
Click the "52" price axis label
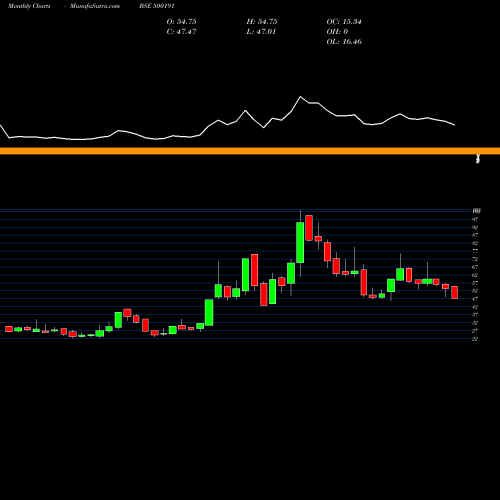[475, 291]
